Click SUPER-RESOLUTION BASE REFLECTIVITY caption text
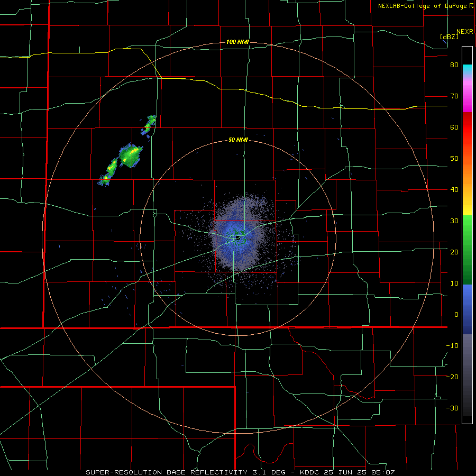 (168, 472)
